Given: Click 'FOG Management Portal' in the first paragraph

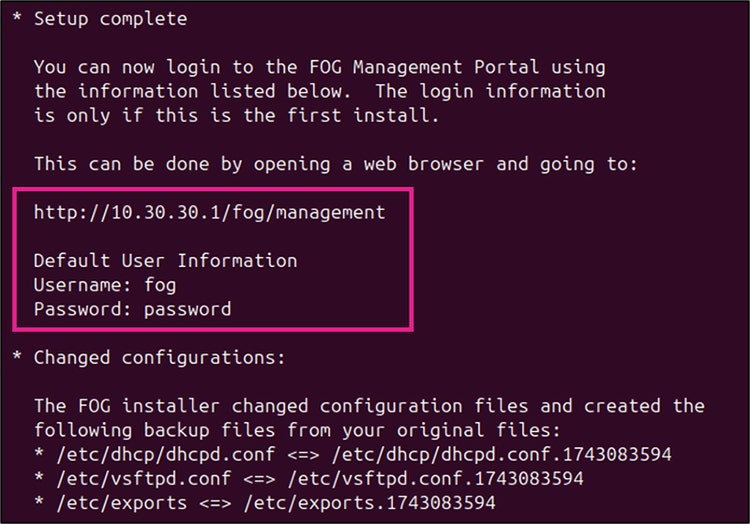Looking at the screenshot, I should (424, 67).
